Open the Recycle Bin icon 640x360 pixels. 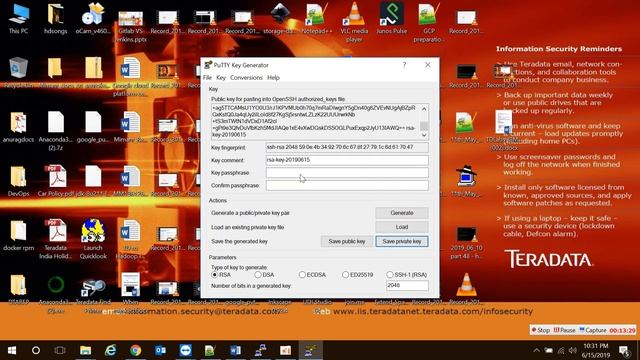click(18, 71)
